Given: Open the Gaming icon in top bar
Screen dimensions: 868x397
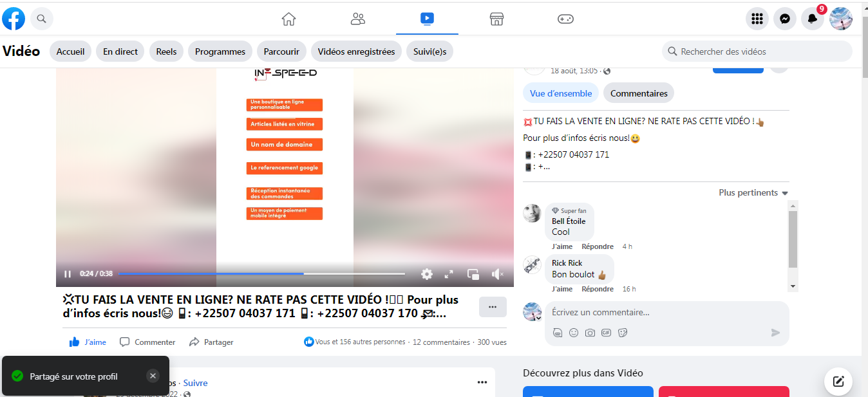Looking at the screenshot, I should pyautogui.click(x=565, y=19).
